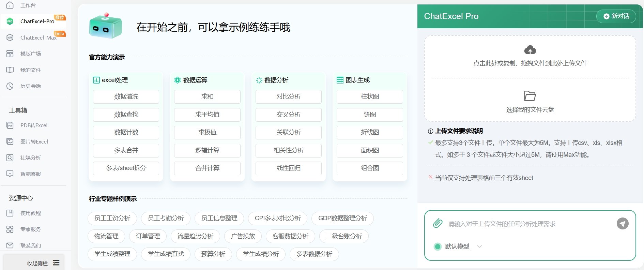The image size is (644, 270).
Task: Open PDF转Excel tool in sidebar
Action: tap(34, 125)
